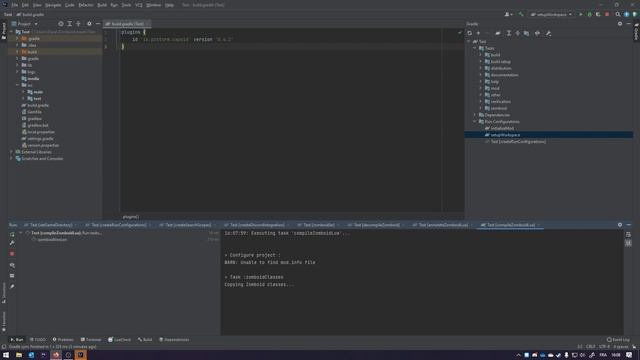The height and width of the screenshot is (360, 640).
Task: Expand all nodes in Gradle panel
Action: pos(509,33)
